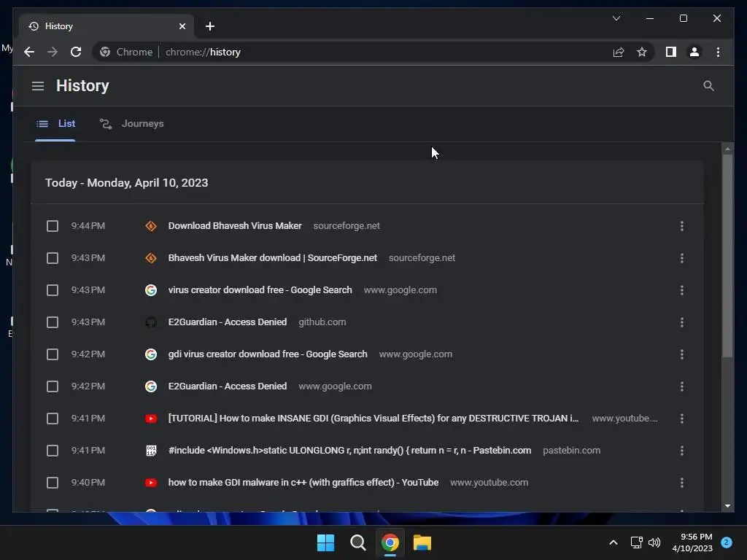Open actions menu for Bhavesh Virus Maker SourceForge.net
The height and width of the screenshot is (560, 747).
coord(682,258)
